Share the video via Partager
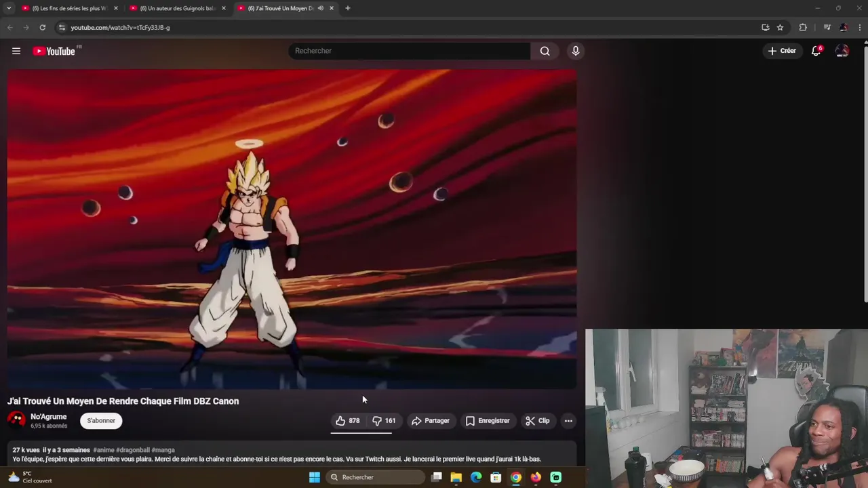The width and height of the screenshot is (868, 488). coord(431,421)
